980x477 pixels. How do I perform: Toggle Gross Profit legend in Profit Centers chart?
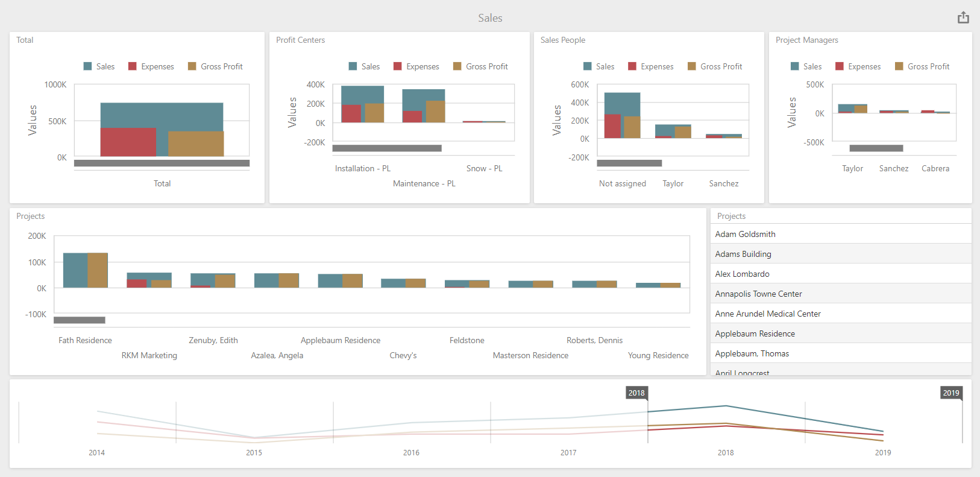point(480,66)
